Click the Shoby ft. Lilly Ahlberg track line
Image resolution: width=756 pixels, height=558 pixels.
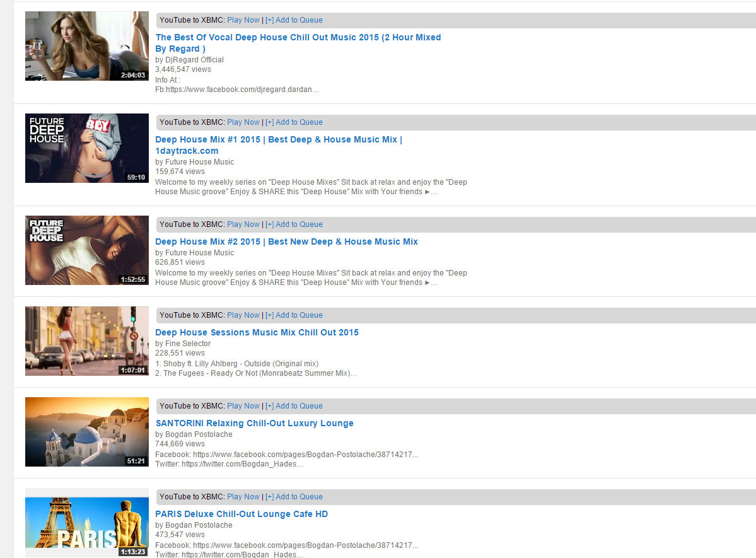coord(236,364)
